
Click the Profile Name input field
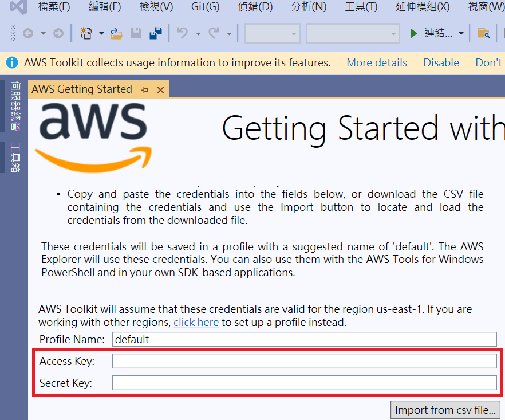coord(304,339)
